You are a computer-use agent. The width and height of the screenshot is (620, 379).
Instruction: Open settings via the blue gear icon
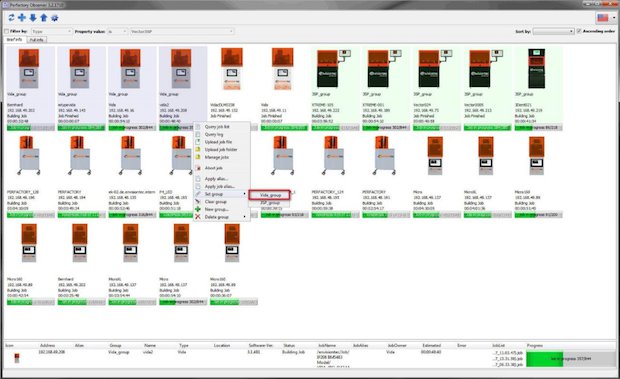[x=55, y=18]
